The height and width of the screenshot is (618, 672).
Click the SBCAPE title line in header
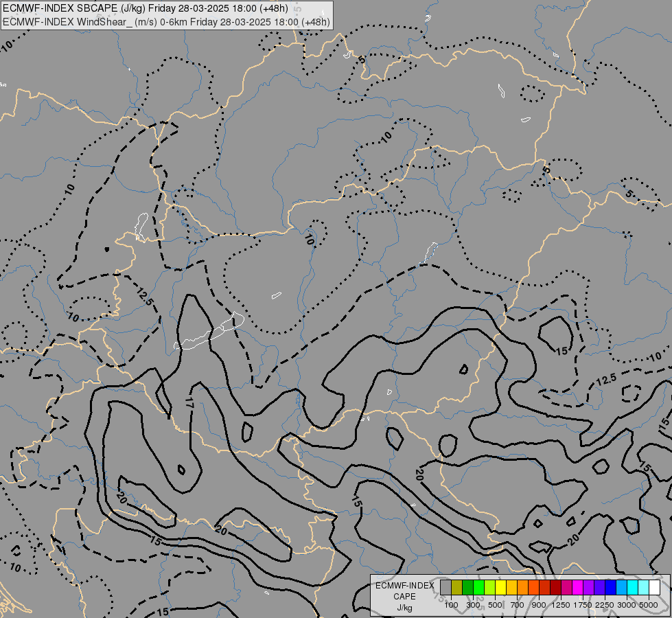(146, 8)
